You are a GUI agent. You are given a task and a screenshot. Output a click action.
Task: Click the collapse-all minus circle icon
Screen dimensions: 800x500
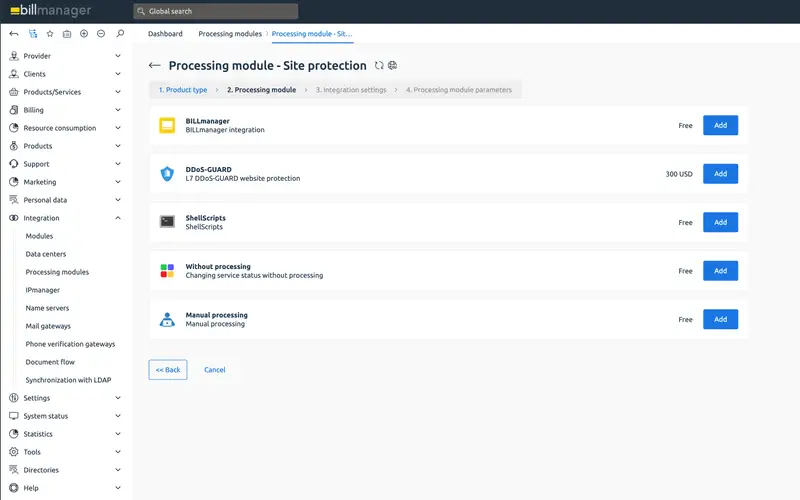click(101, 34)
